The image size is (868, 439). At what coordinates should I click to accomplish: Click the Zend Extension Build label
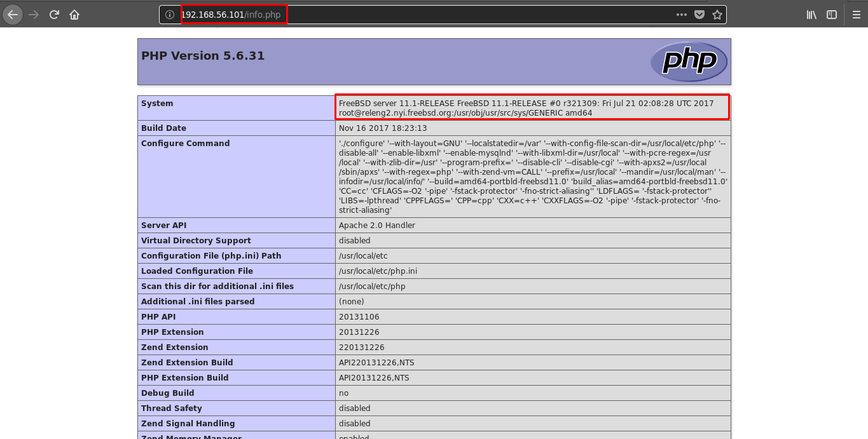pos(187,363)
